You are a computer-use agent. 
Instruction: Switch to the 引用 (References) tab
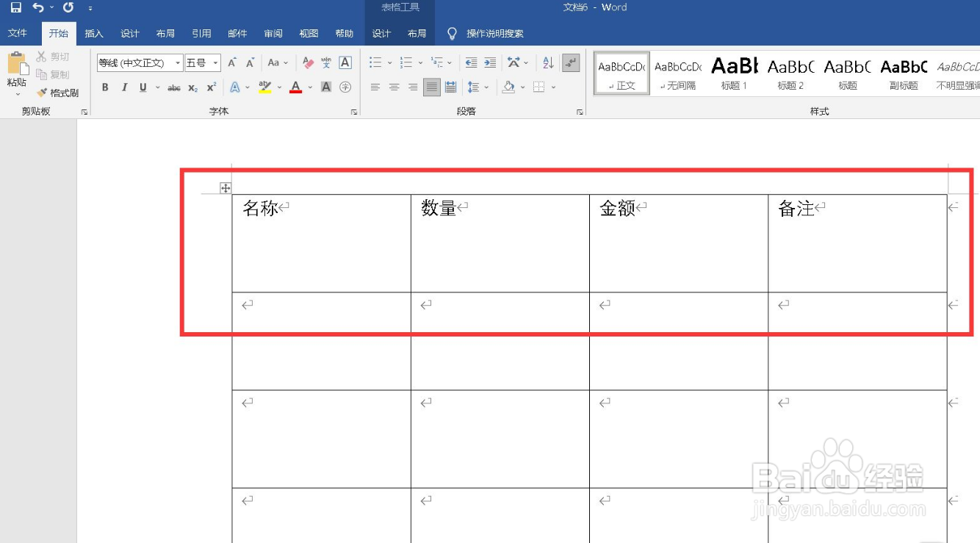(x=201, y=34)
